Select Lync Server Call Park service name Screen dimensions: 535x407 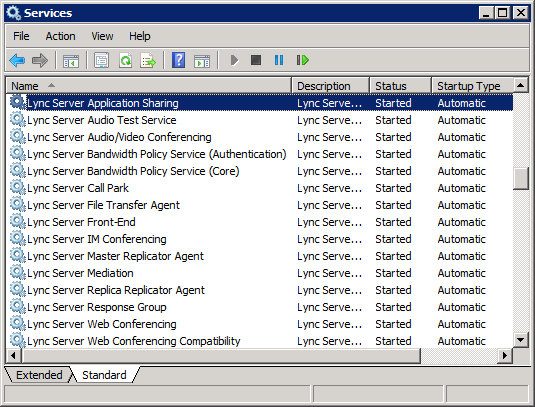coord(78,188)
